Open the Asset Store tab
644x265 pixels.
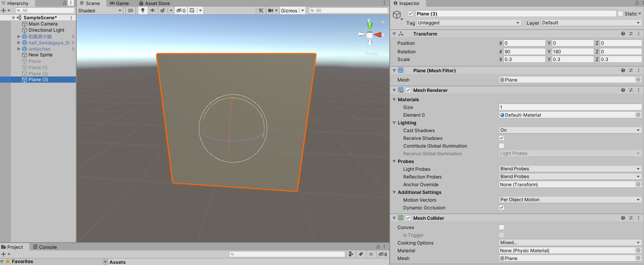(x=154, y=3)
